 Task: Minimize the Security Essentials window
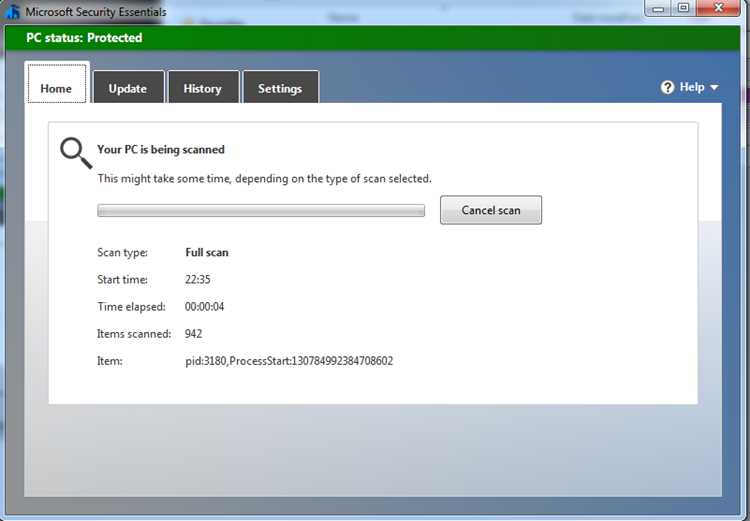point(659,8)
